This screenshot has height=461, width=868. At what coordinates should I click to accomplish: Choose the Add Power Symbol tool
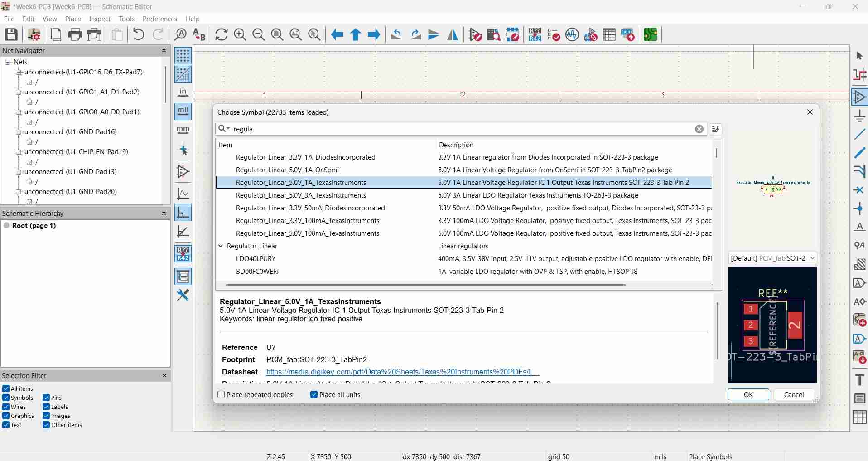[859, 116]
